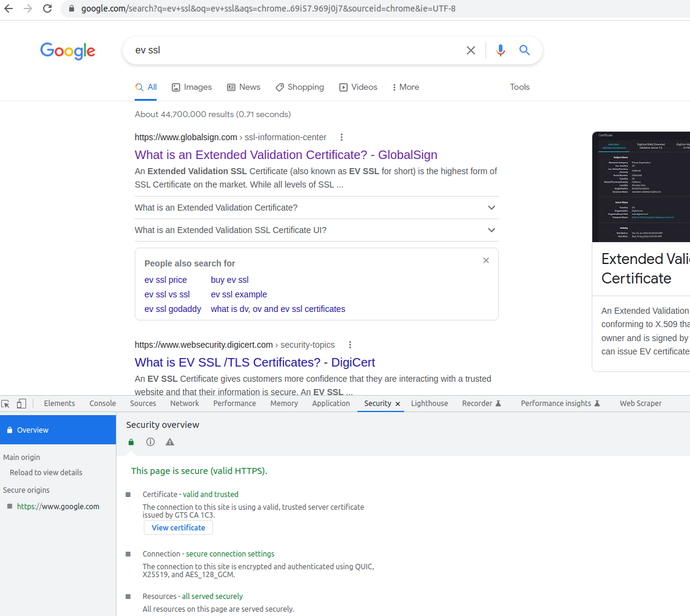Click the info circle icon in Security overview
The width and height of the screenshot is (690, 616).
(x=150, y=442)
